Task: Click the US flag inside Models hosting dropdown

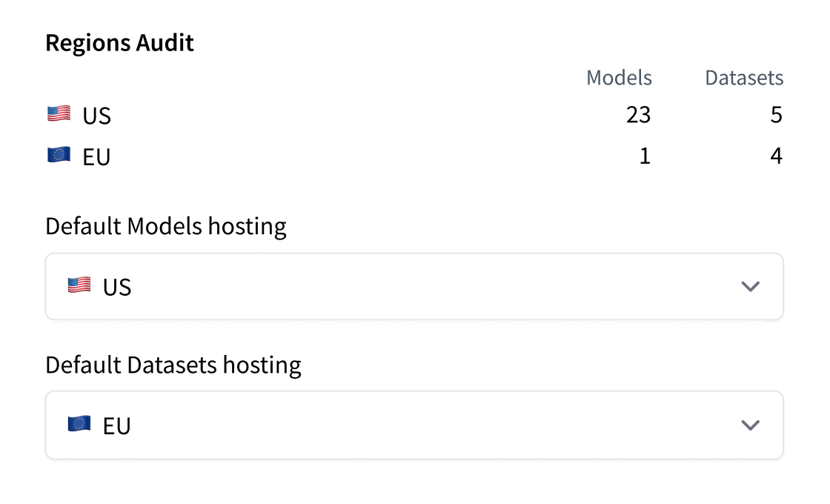Action: [79, 285]
